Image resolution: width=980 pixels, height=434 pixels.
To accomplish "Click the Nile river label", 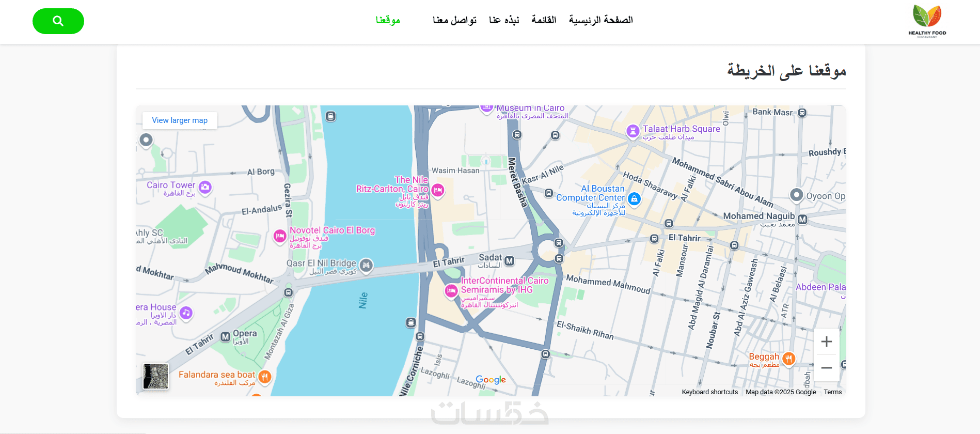I will pos(363,300).
